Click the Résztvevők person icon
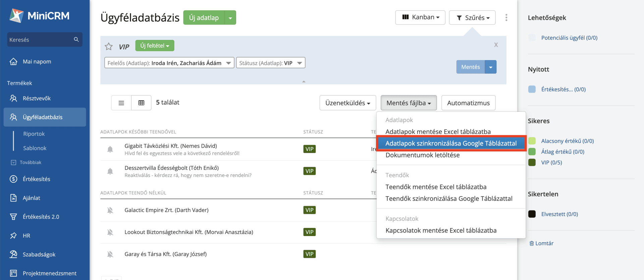This screenshot has width=644, height=280. point(13,98)
